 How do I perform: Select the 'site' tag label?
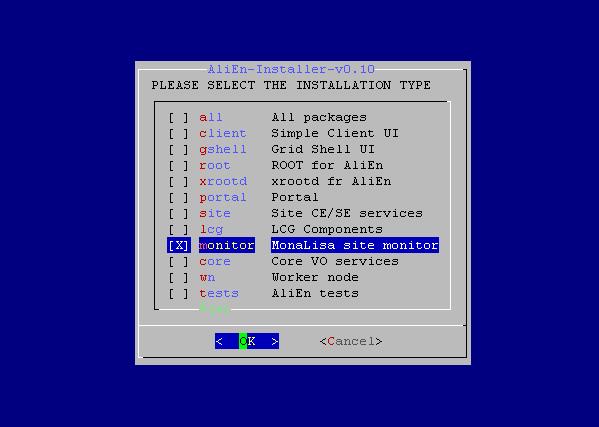(x=215, y=214)
